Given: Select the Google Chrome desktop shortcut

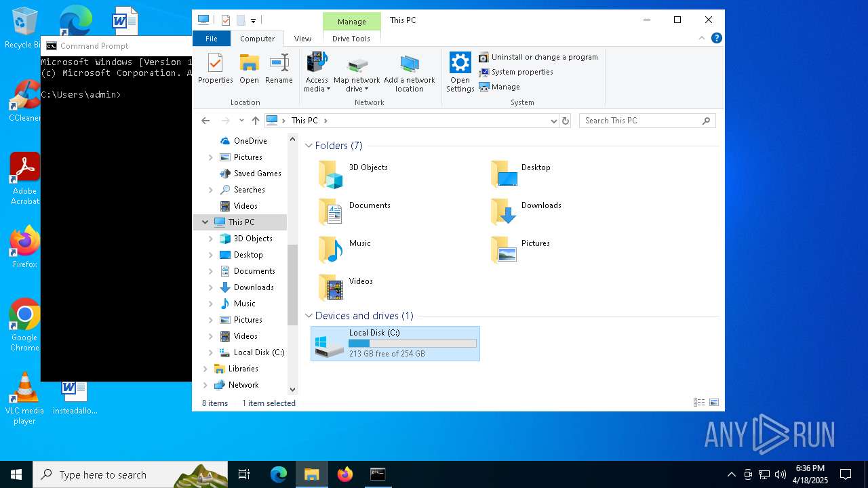Looking at the screenshot, I should (x=24, y=325).
